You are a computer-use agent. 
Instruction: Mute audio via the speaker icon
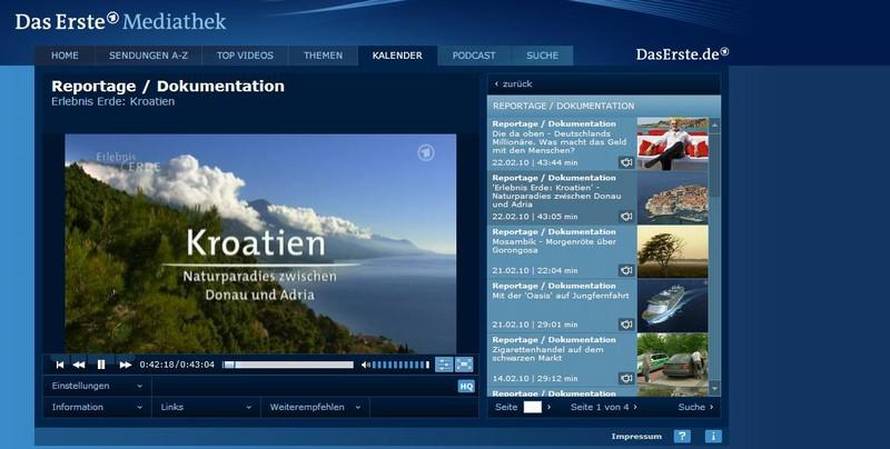(x=366, y=365)
